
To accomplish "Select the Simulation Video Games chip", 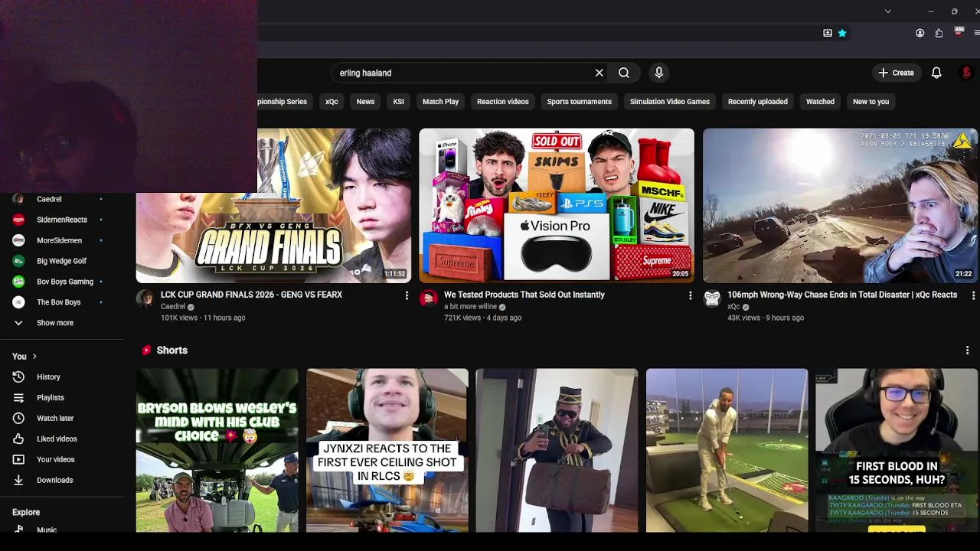I will 670,102.
